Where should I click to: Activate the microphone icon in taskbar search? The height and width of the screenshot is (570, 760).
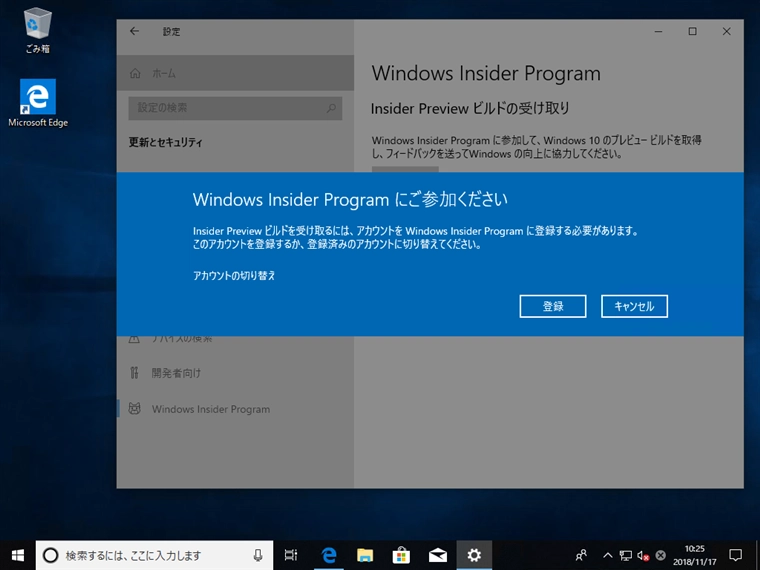[x=258, y=555]
